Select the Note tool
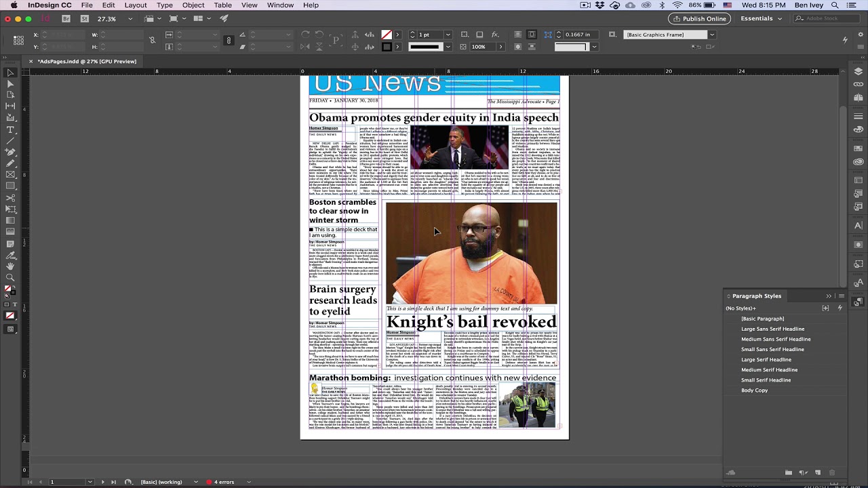 pos(10,243)
